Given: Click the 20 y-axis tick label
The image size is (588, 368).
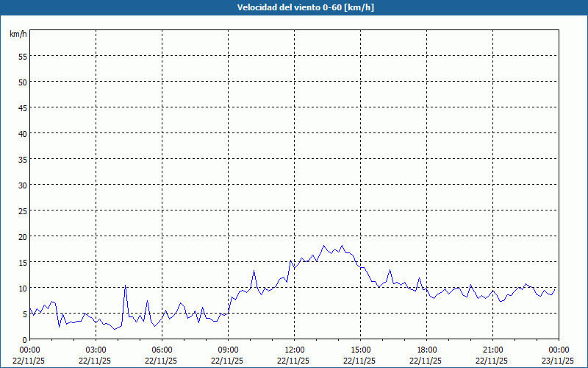Looking at the screenshot, I should 22,236.
